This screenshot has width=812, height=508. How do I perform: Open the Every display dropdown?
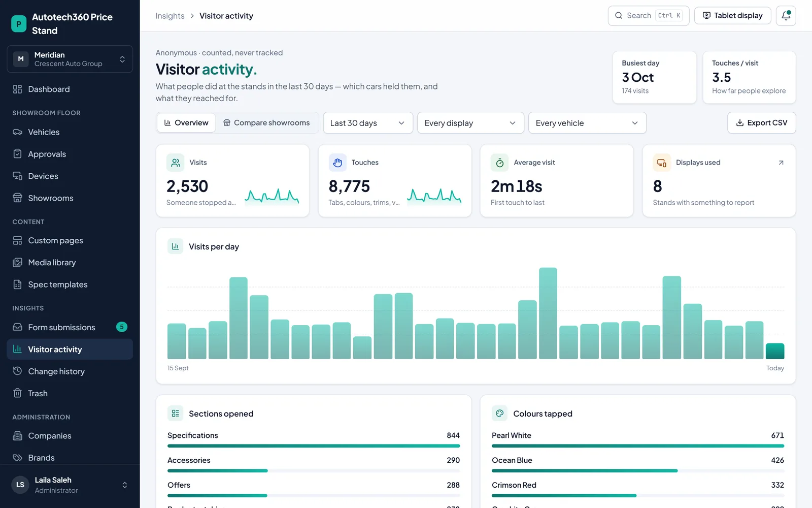coord(470,123)
